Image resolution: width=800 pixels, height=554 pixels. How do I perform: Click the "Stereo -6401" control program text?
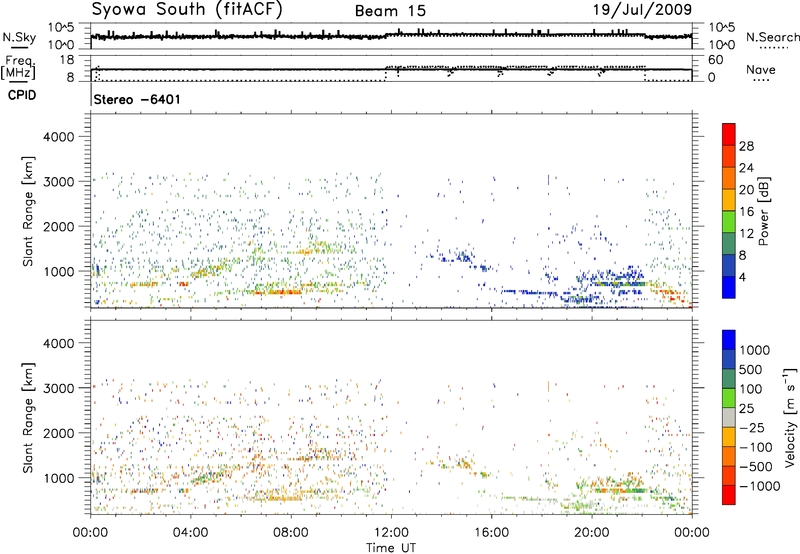[x=137, y=99]
